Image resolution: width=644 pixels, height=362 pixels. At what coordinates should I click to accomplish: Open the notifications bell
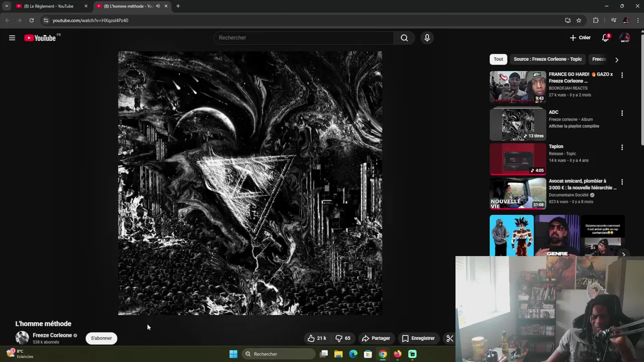point(606,38)
